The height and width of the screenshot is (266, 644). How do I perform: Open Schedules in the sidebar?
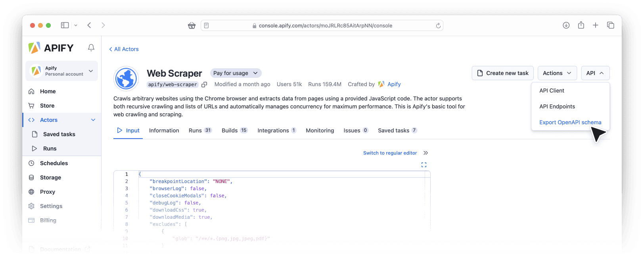point(62,163)
